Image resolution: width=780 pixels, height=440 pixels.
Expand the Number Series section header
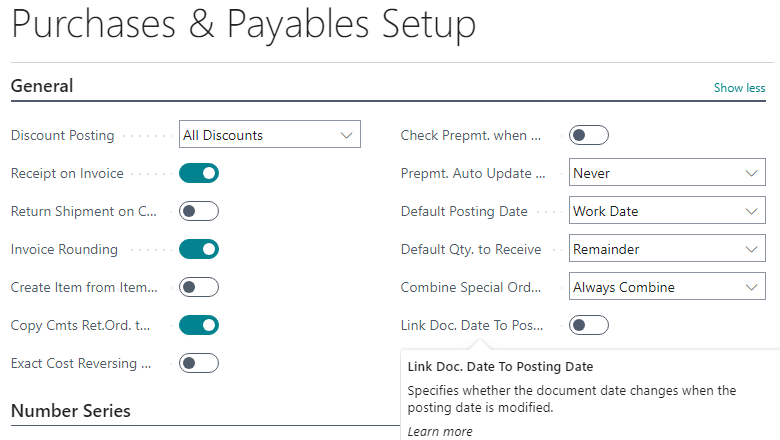coord(71,411)
